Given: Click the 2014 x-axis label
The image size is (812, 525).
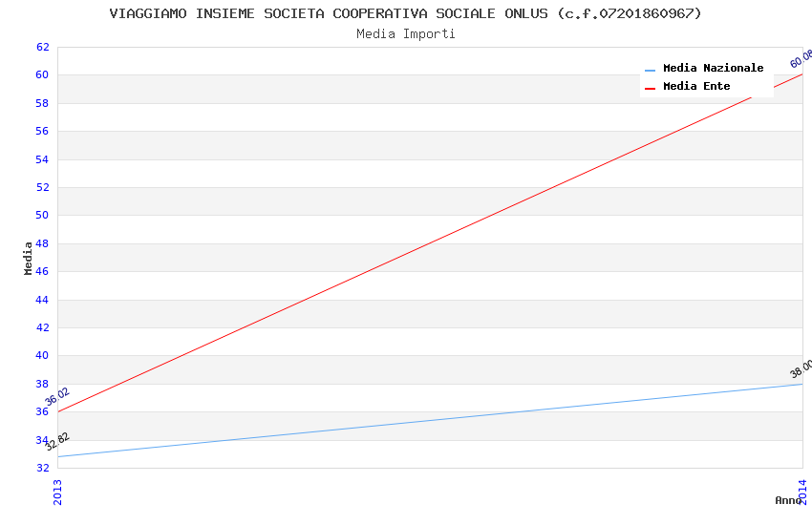Looking at the screenshot, I should pyautogui.click(x=802, y=492).
